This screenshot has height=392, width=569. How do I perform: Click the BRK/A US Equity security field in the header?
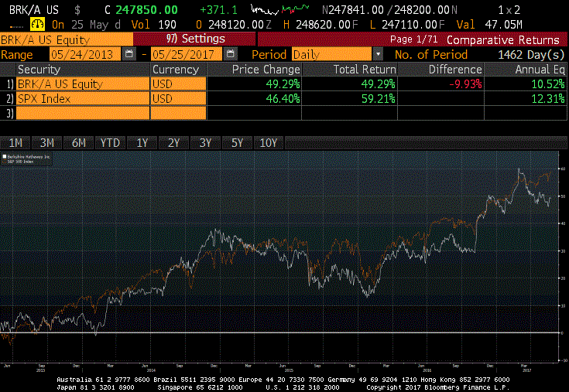point(67,39)
